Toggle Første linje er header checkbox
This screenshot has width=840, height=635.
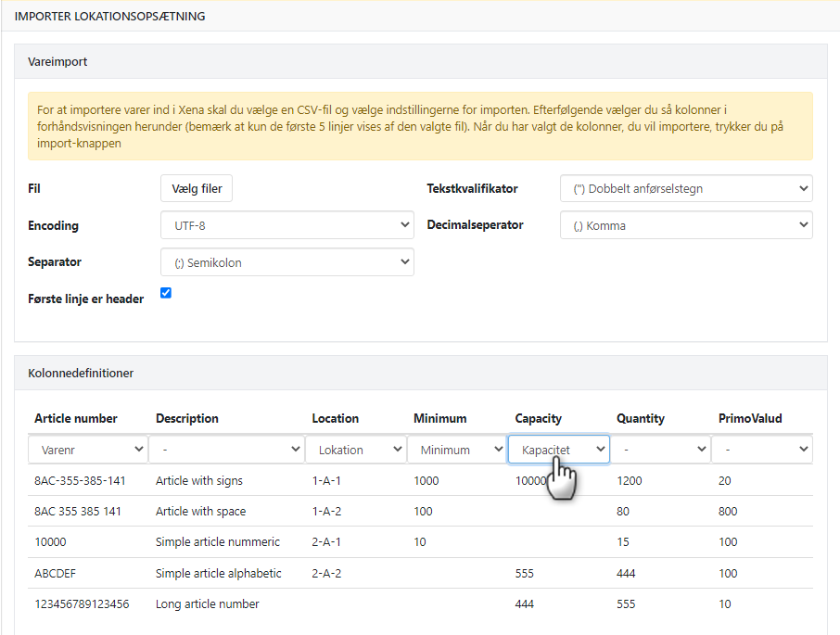166,293
